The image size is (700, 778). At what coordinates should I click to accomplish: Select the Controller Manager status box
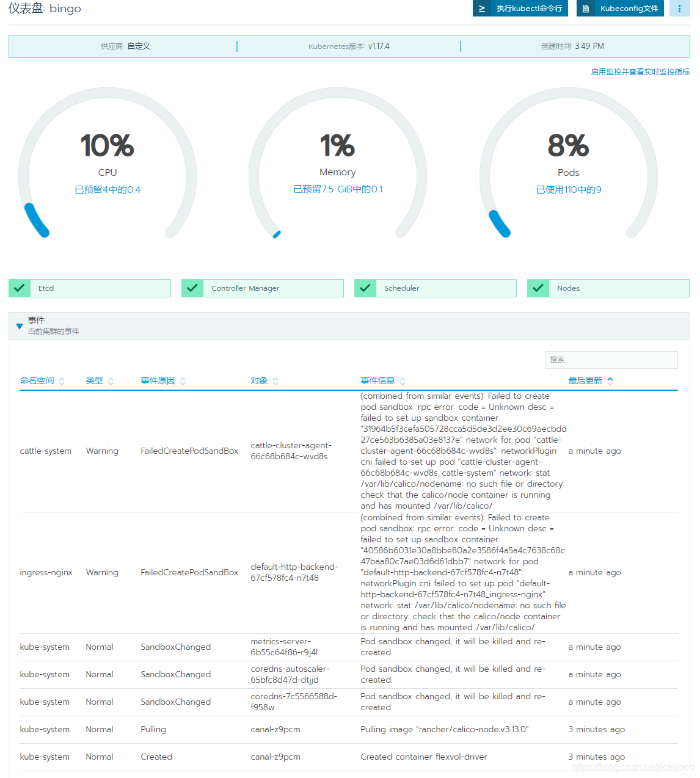263,288
